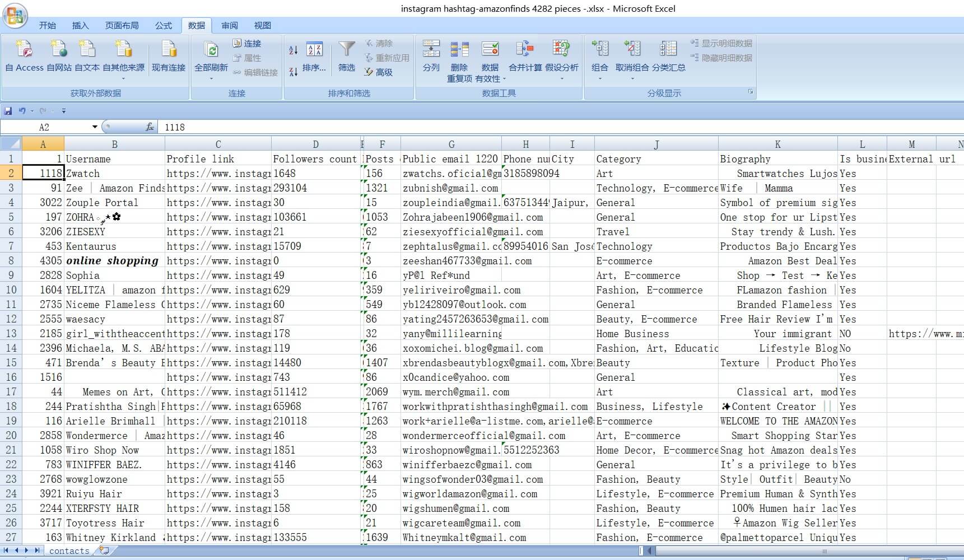Click the formula bar input showing 1118
The height and width of the screenshot is (560, 964).
560,127
